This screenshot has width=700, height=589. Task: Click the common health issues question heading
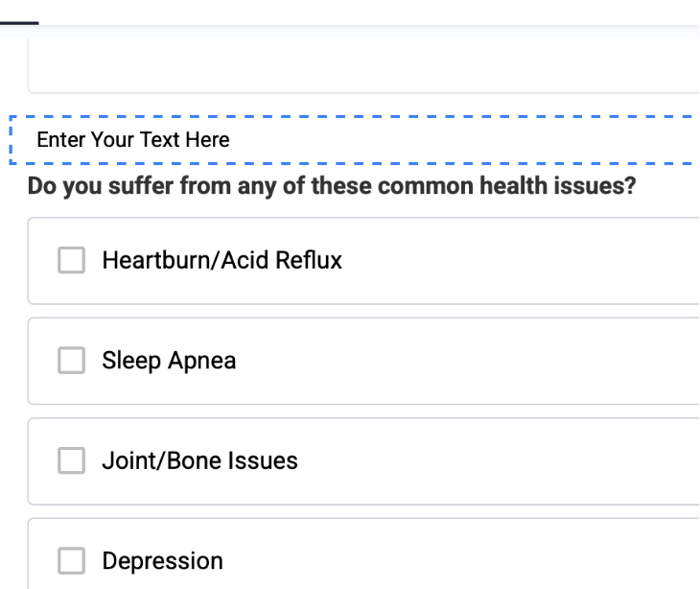[x=332, y=185]
